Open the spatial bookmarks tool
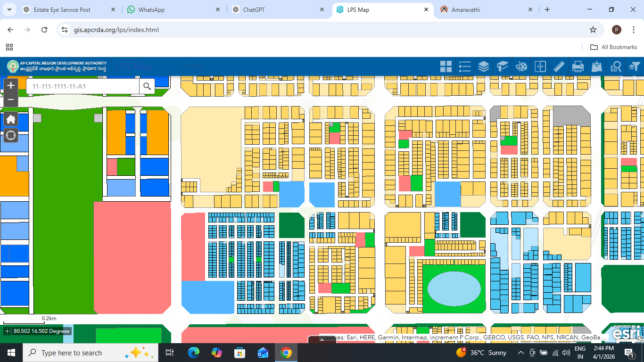644x362 pixels. click(x=502, y=66)
